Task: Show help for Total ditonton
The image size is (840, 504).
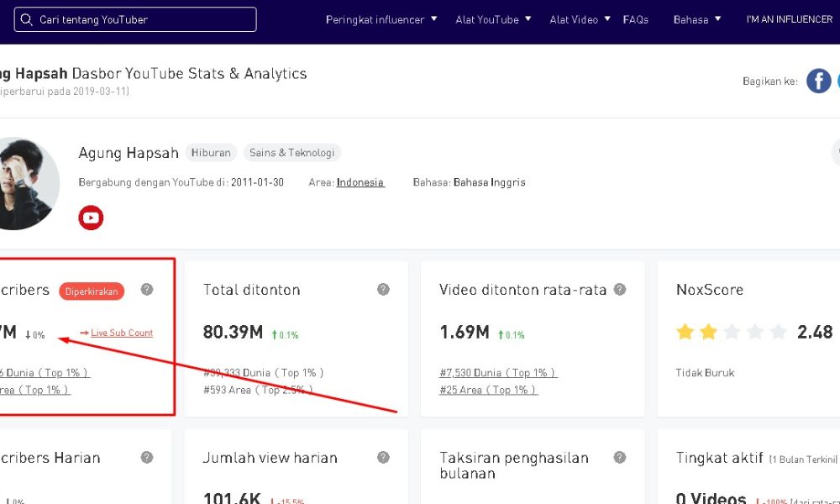Action: pos(383,290)
